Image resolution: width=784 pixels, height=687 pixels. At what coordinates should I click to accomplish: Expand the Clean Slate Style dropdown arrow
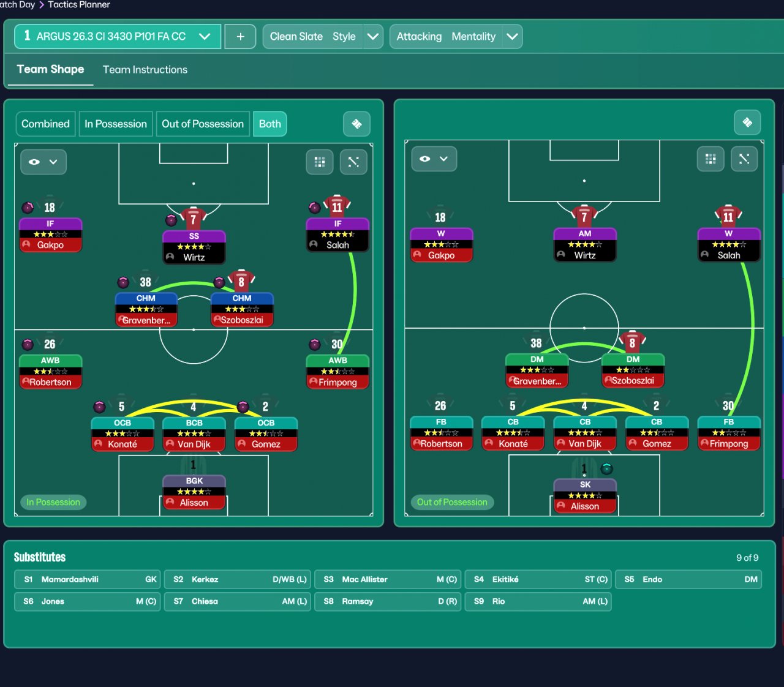point(373,37)
